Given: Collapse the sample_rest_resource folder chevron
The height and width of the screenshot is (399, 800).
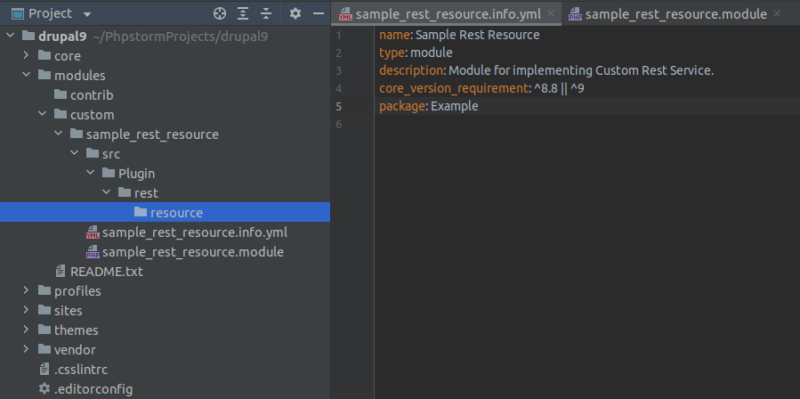Looking at the screenshot, I should [58, 134].
